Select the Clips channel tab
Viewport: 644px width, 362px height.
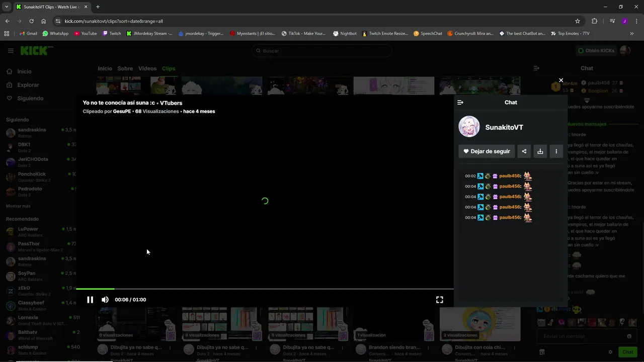point(169,68)
